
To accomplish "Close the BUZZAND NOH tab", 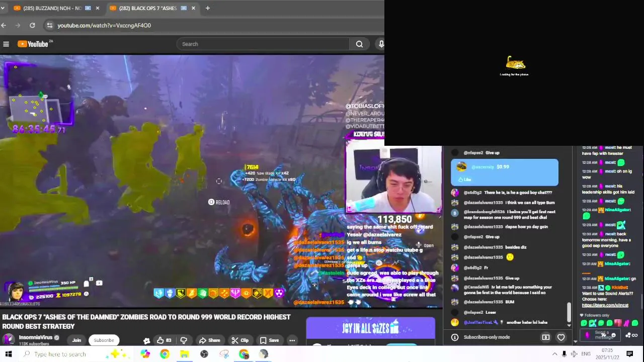I will click(x=97, y=8).
